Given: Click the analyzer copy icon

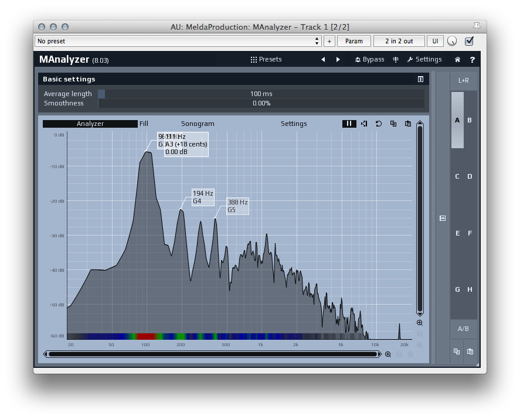Looking at the screenshot, I should click(x=393, y=124).
